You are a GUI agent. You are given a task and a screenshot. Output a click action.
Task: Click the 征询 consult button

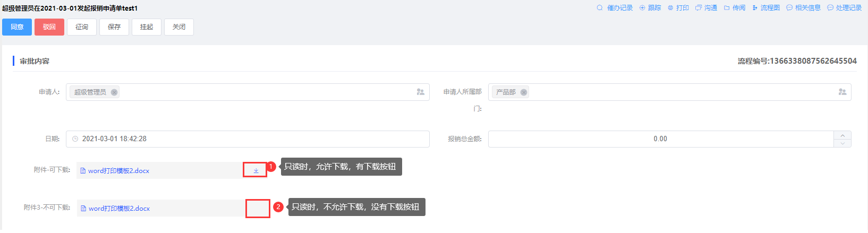coord(82,27)
